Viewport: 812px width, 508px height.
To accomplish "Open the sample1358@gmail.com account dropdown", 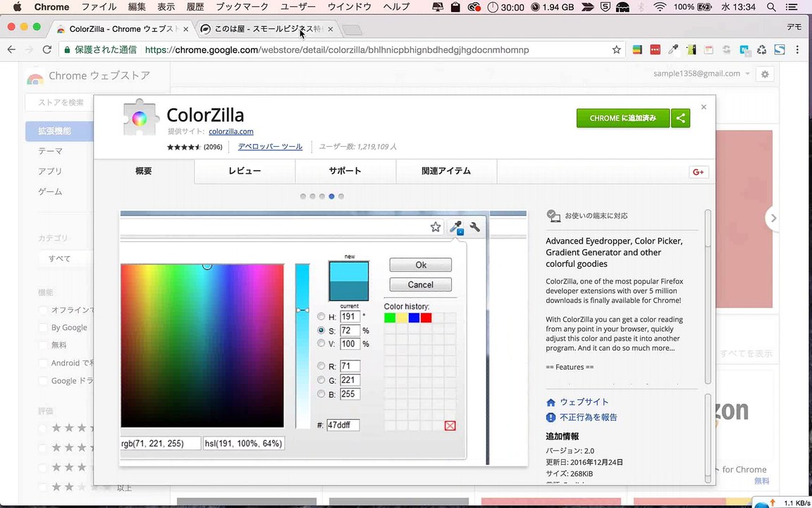I will coord(701,73).
